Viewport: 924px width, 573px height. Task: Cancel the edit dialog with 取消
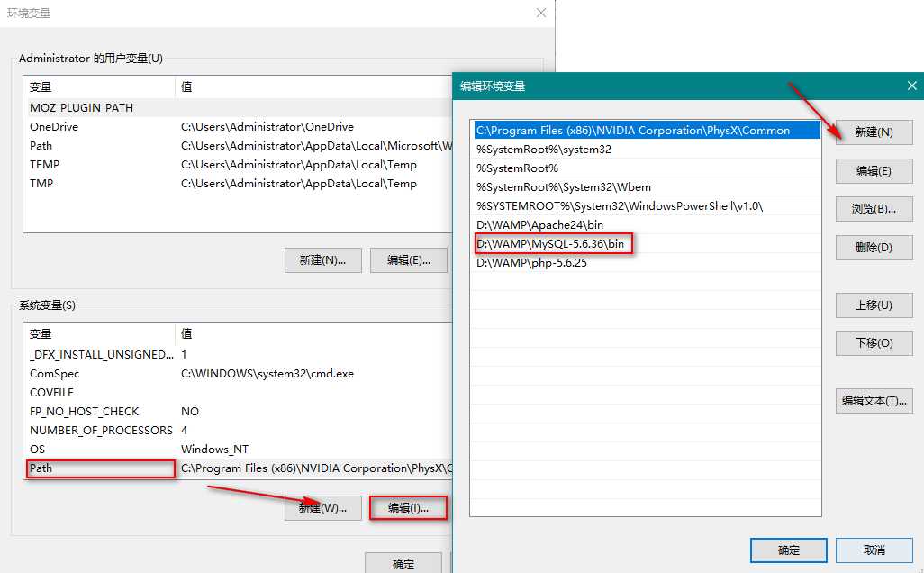tap(874, 550)
